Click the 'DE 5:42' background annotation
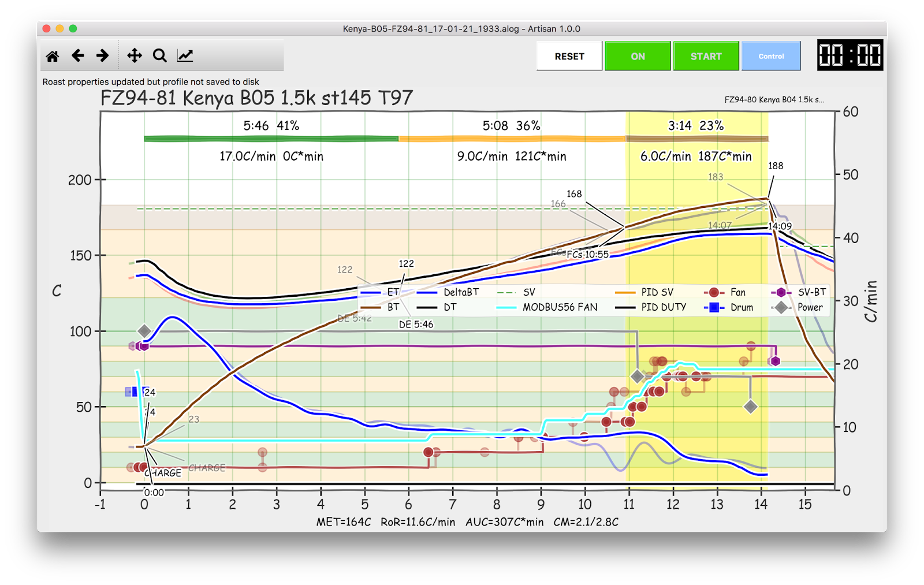 click(355, 319)
